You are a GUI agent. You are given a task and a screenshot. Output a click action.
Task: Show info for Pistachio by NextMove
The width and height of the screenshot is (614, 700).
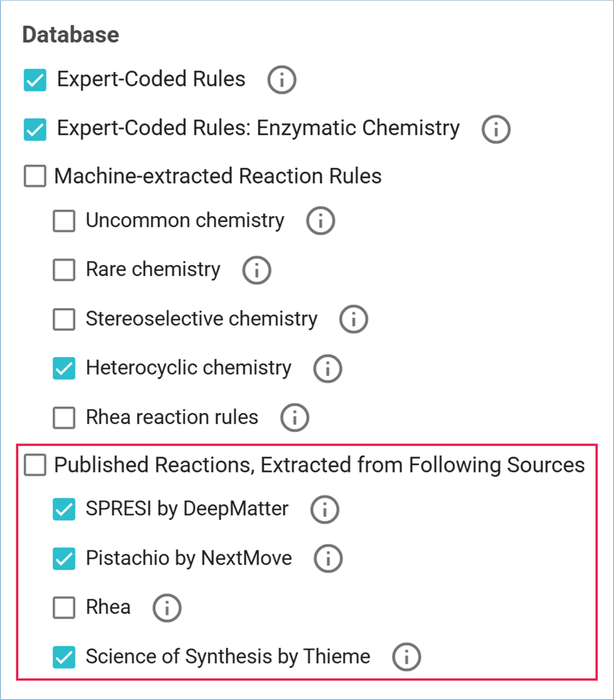tap(328, 559)
